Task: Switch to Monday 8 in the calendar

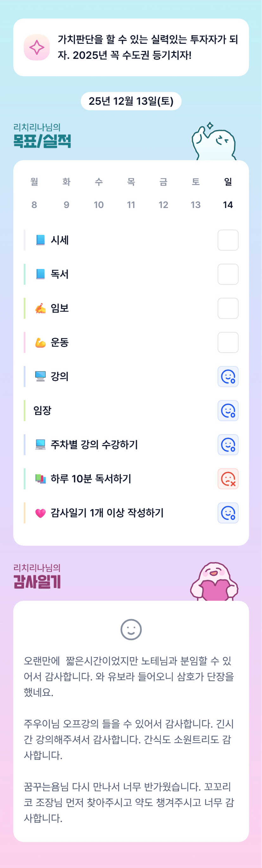Action: [34, 205]
